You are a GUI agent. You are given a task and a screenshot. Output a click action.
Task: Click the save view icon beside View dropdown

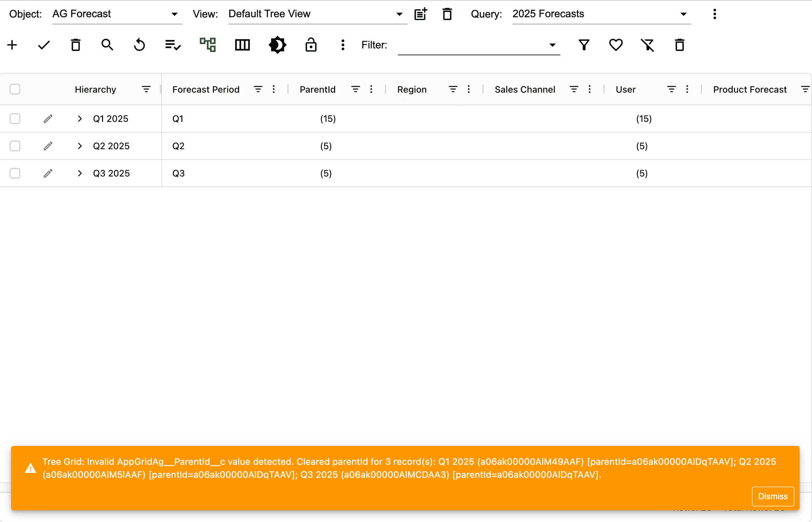[x=421, y=14]
